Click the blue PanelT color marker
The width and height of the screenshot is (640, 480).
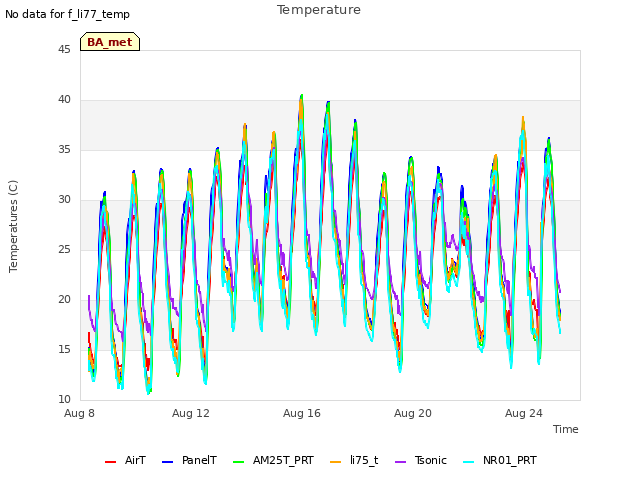pyautogui.click(x=167, y=462)
